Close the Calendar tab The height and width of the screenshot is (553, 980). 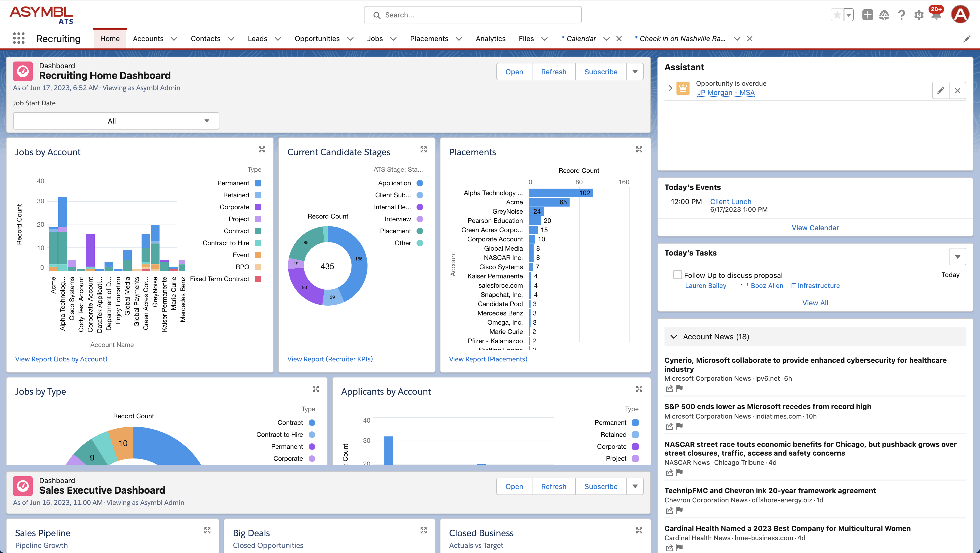619,39
